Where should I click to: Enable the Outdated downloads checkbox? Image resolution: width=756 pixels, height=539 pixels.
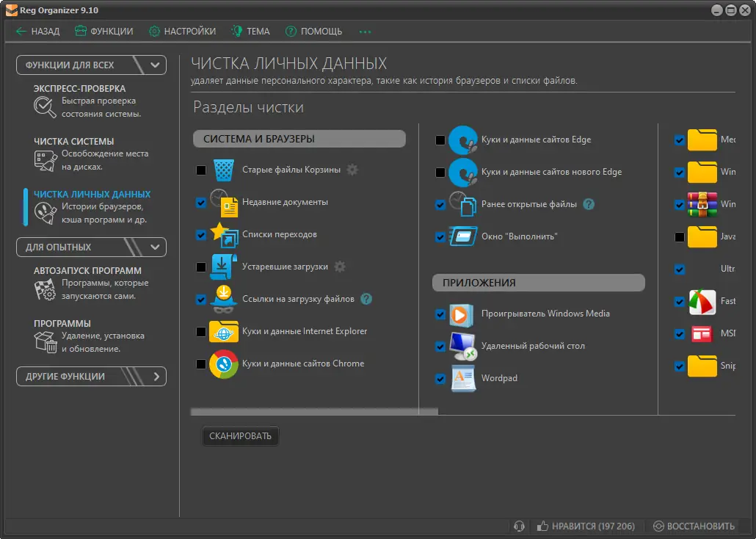pos(201,267)
